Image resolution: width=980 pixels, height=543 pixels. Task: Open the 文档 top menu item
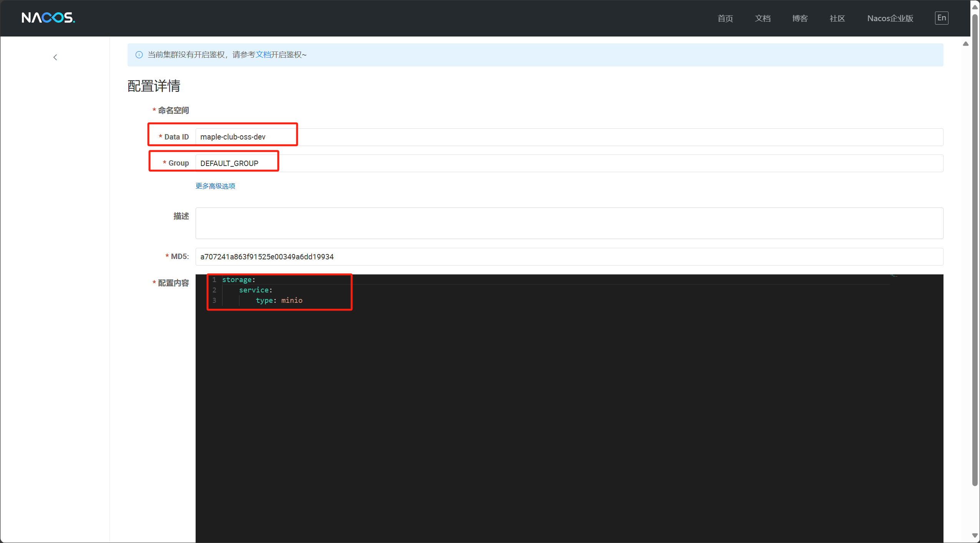[762, 18]
